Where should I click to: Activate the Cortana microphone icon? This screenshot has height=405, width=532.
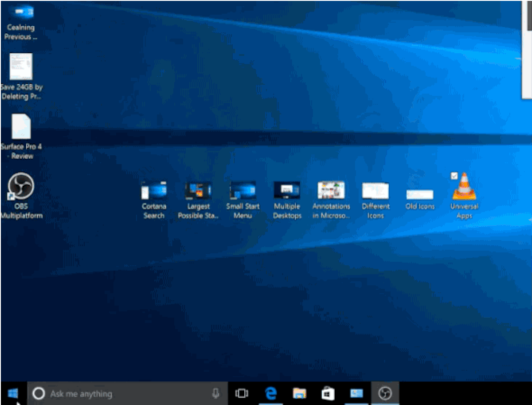click(216, 393)
